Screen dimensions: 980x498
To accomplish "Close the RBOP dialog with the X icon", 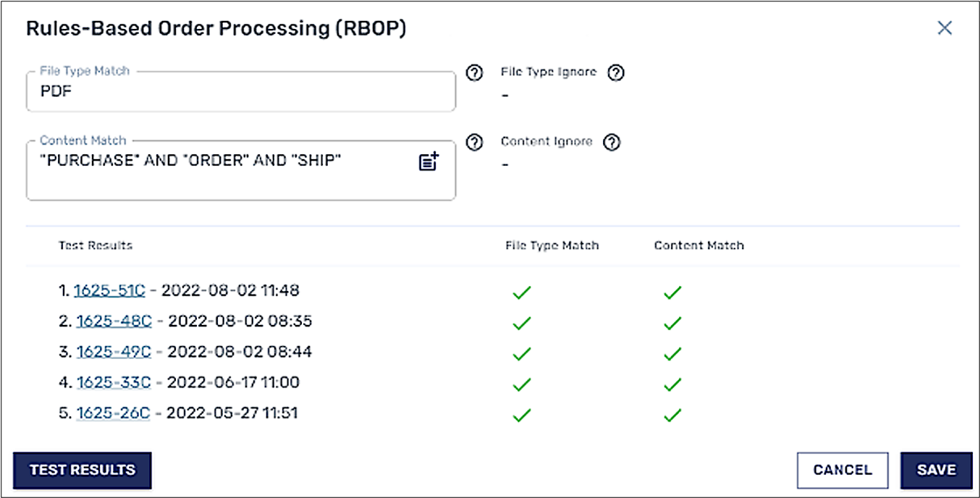I will pyautogui.click(x=945, y=28).
